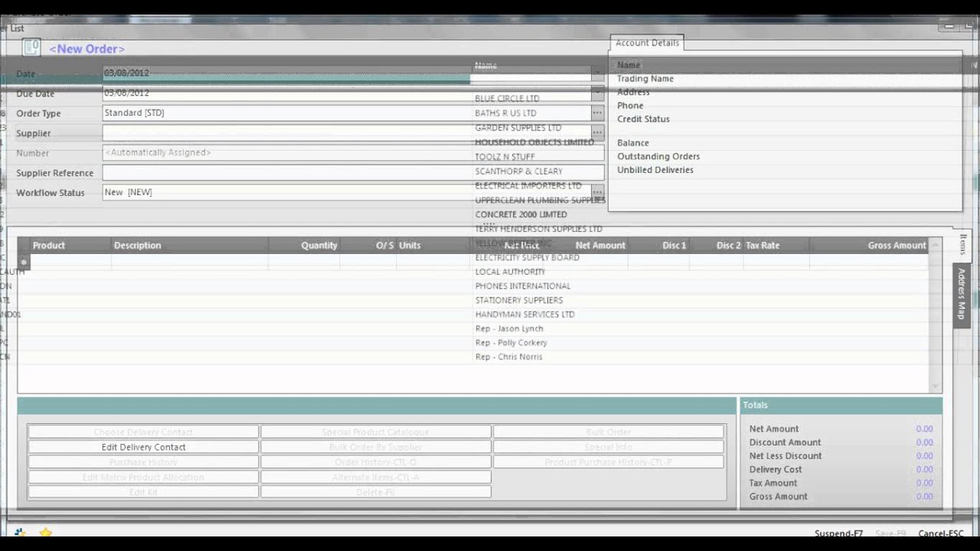Image resolution: width=980 pixels, height=551 pixels.
Task: Open the Workflow Status ellipsis lookup button
Action: tap(597, 192)
